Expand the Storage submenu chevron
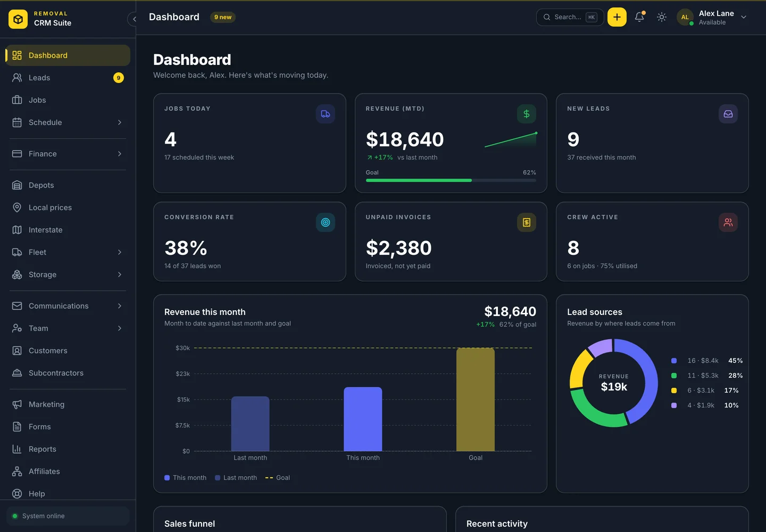This screenshot has height=532, width=766. (120, 275)
